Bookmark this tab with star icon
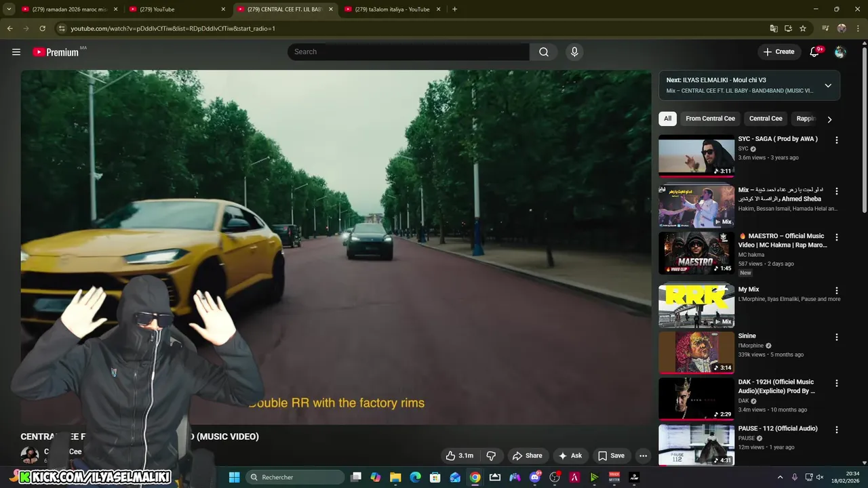Screen dimensions: 868x488 pyautogui.click(x=803, y=28)
